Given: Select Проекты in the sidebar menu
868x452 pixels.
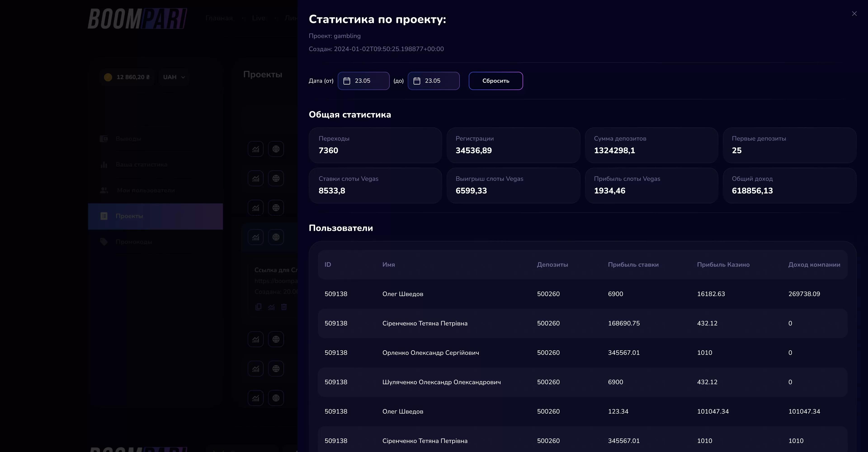Looking at the screenshot, I should pos(155,216).
